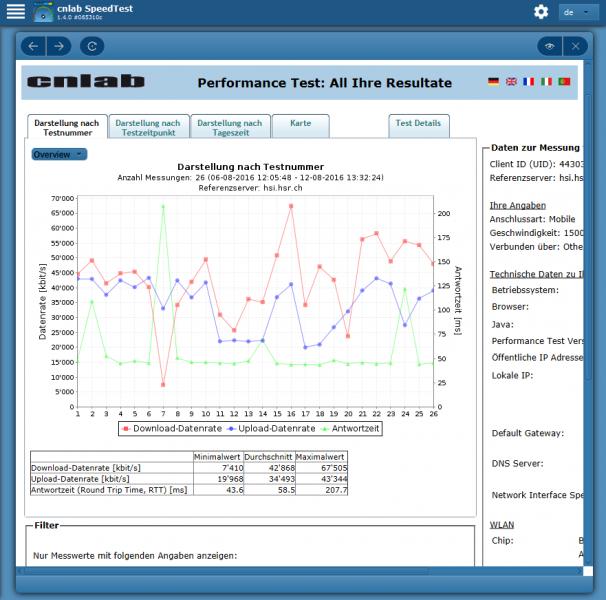Screen dimensions: 606x600
Task: Click download minimum value 7'410
Action: [232, 468]
